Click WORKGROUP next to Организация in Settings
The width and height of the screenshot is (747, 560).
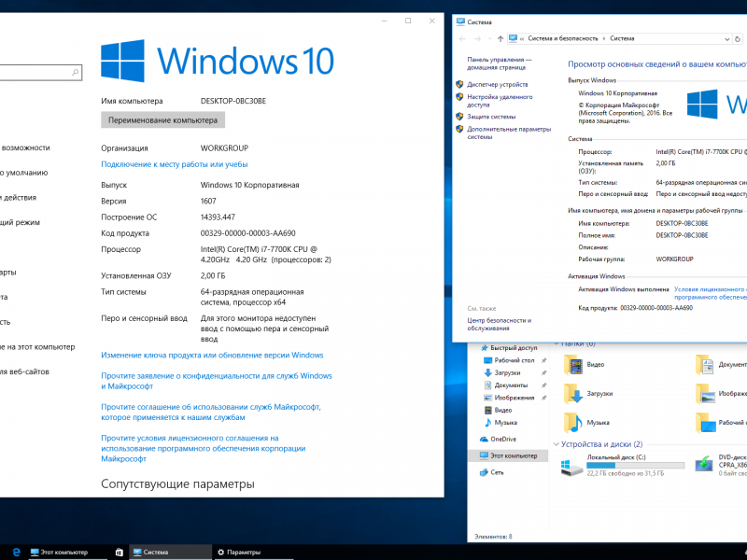[224, 148]
